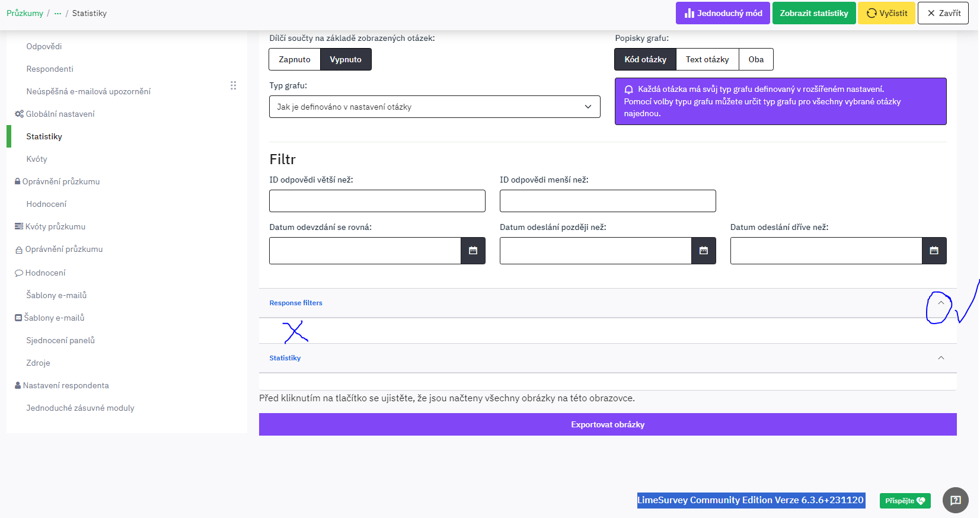Open Kvóty in the sidebar menu

point(37,159)
